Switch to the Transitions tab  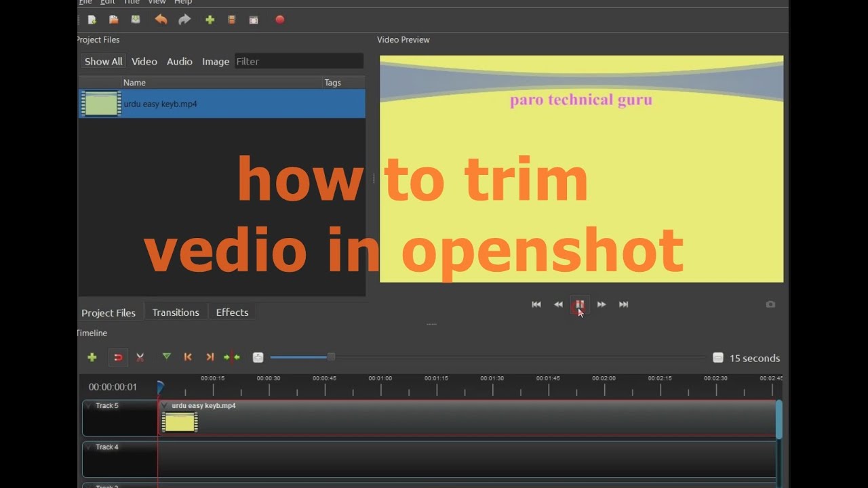pos(176,312)
